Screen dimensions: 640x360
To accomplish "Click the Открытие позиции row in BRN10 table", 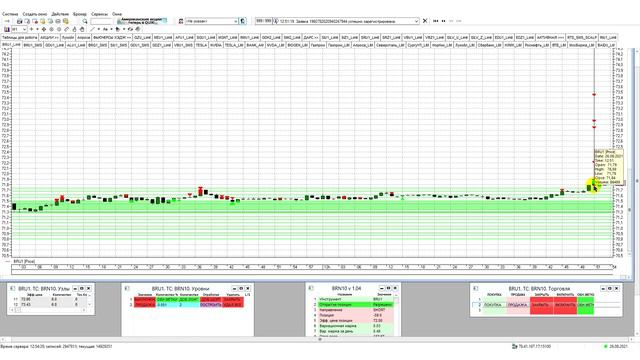I will click(355, 304).
